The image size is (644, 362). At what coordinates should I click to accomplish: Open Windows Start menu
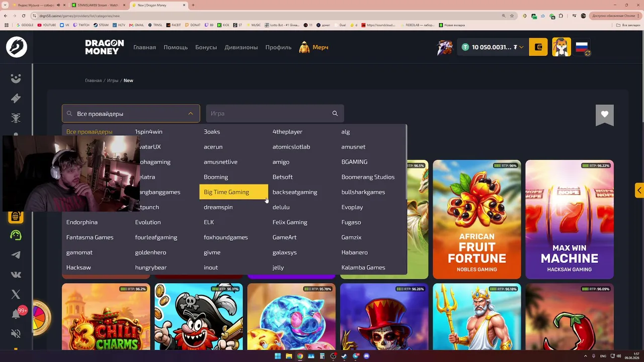coord(277,356)
